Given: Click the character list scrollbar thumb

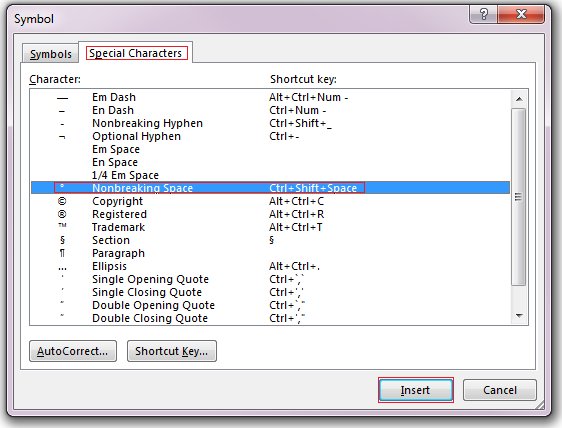Looking at the screenshot, I should [x=519, y=196].
